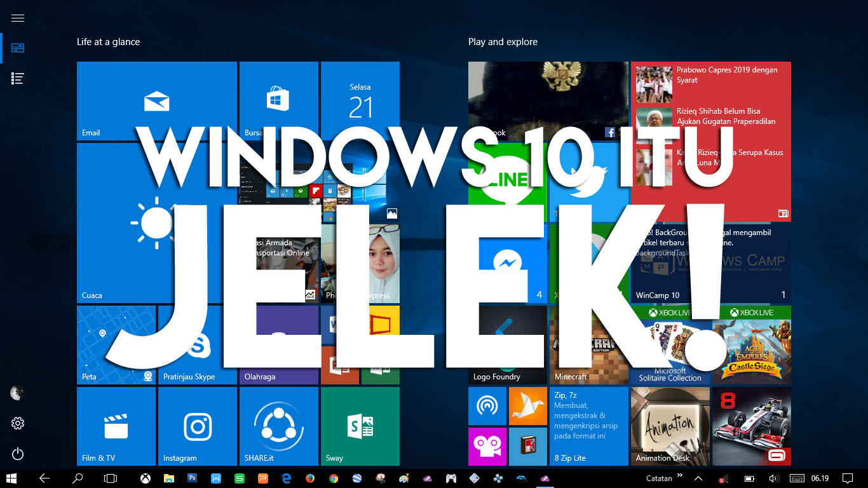Image resolution: width=868 pixels, height=488 pixels.
Task: Launch the SHARE.it tile
Action: [279, 426]
